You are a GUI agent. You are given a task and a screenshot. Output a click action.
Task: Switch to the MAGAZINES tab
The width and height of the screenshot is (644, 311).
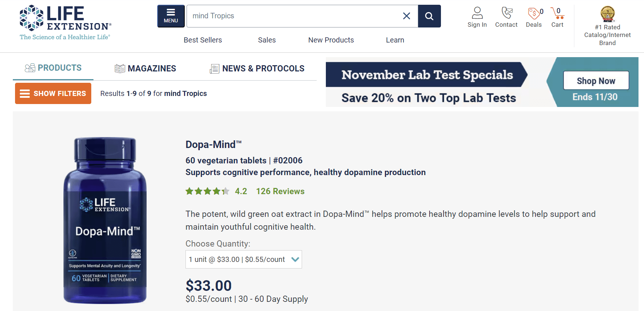pyautogui.click(x=146, y=69)
